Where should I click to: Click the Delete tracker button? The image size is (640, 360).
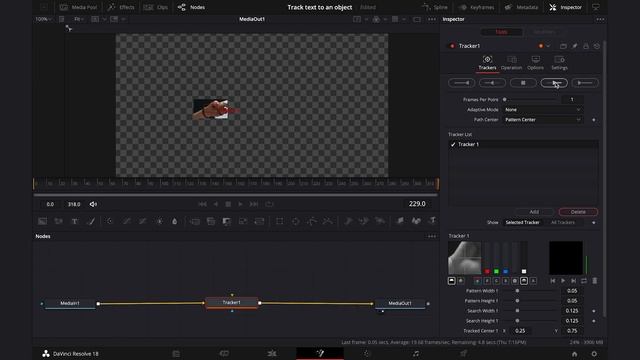(x=578, y=212)
